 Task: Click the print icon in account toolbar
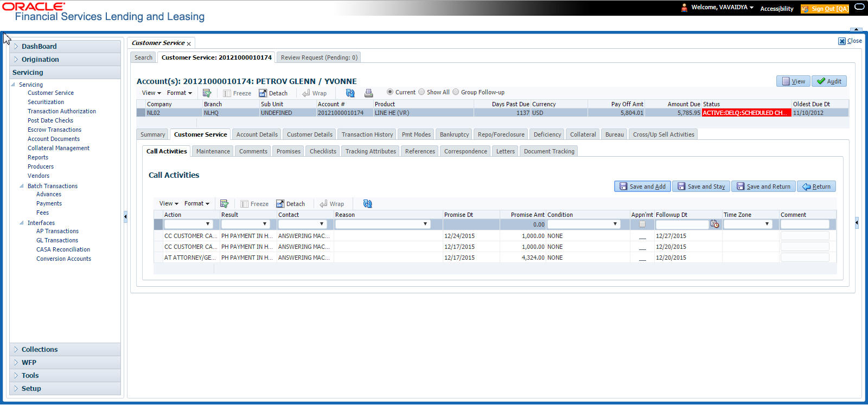pos(368,93)
